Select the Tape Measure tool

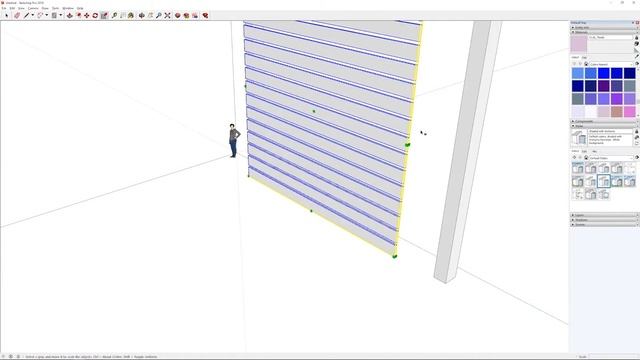114,15
